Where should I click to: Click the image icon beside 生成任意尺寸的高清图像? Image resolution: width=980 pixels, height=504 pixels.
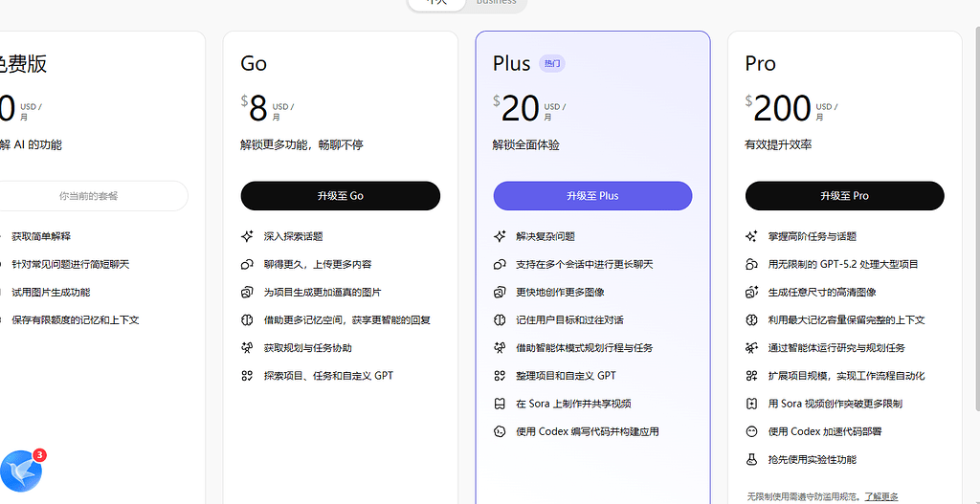[751, 293]
